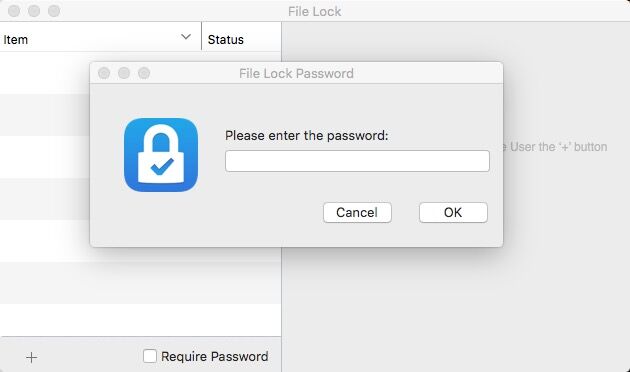Tick the Require Password checkbox
This screenshot has height=372, width=630.
[150, 356]
